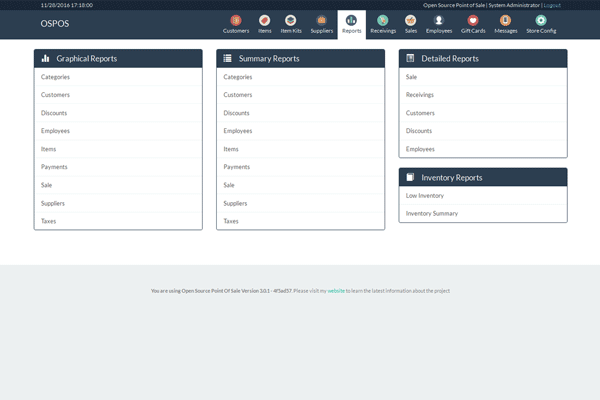Open the Sales module icon
600x400 pixels.
point(411,20)
